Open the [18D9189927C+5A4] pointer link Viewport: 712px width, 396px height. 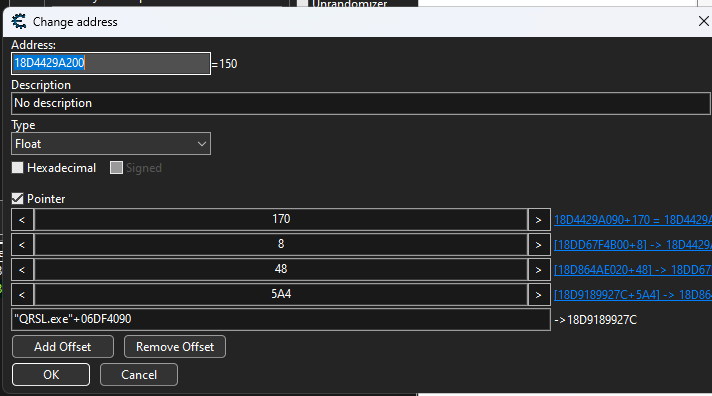[x=633, y=295]
